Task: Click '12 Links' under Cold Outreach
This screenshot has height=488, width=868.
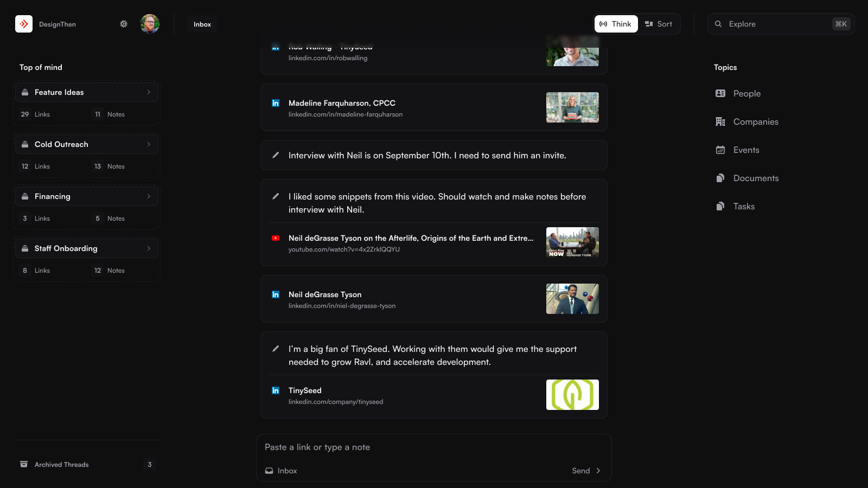Action: [x=36, y=166]
